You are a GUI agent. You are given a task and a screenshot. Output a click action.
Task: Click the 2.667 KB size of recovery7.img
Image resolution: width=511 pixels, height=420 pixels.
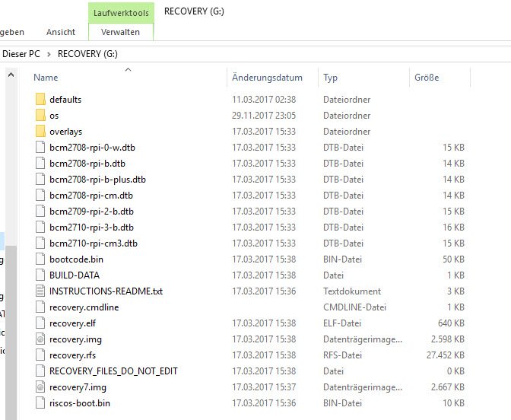(x=448, y=387)
